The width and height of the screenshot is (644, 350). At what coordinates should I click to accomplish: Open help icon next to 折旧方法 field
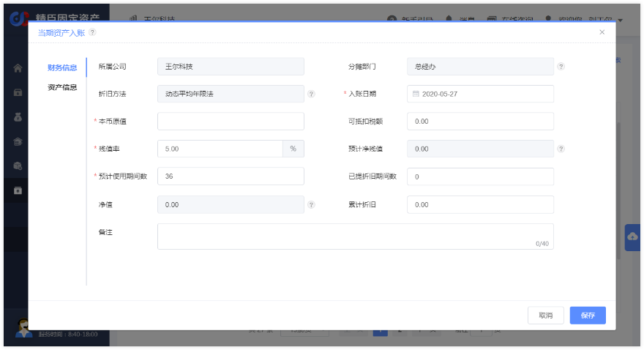click(x=311, y=94)
